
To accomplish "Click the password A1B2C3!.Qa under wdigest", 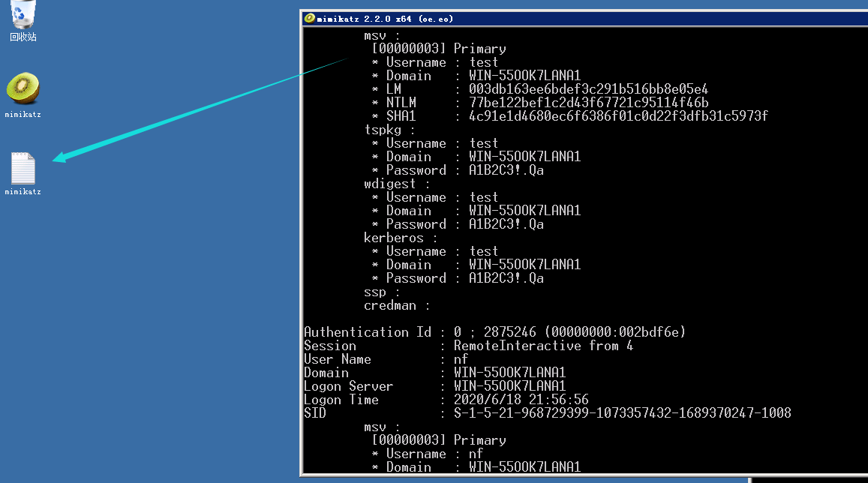I will point(506,224).
